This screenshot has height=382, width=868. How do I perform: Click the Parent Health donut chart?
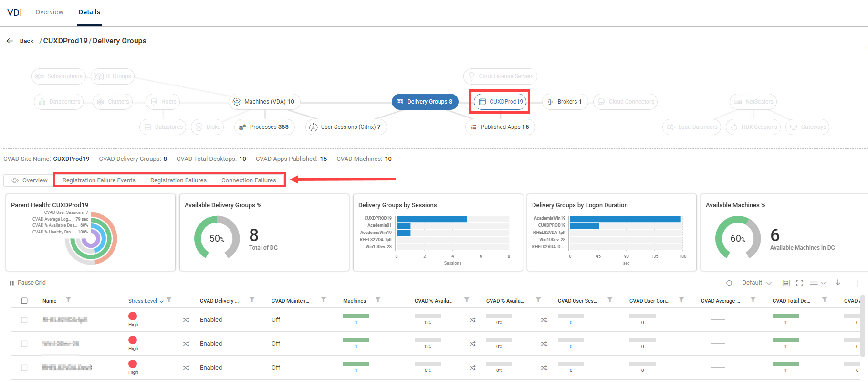tap(91, 239)
